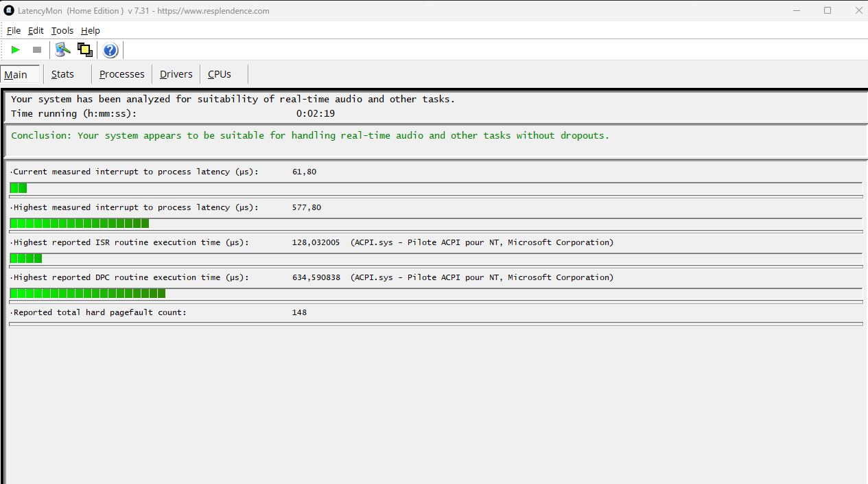
Task: Click the Time running value 0:02:19
Action: pos(316,113)
